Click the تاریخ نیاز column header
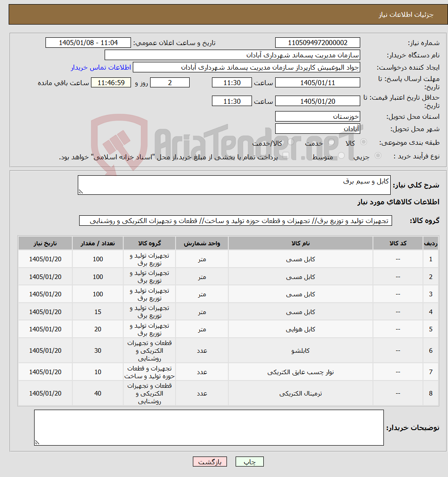448x477 pixels. tap(45, 244)
